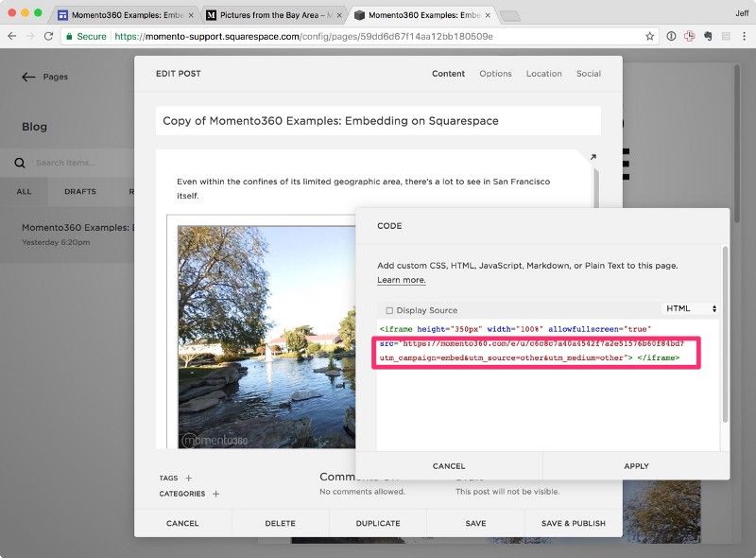Open the HTML language dropdown
Screen dimensions: 756x558
[x=691, y=308]
